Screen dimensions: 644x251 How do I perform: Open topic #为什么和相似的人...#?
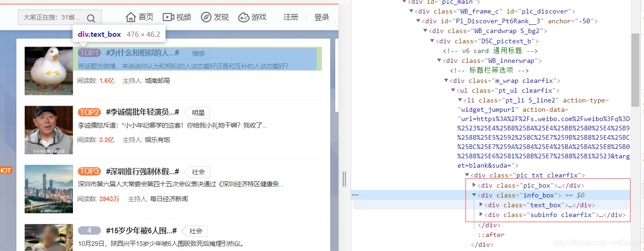(x=142, y=53)
